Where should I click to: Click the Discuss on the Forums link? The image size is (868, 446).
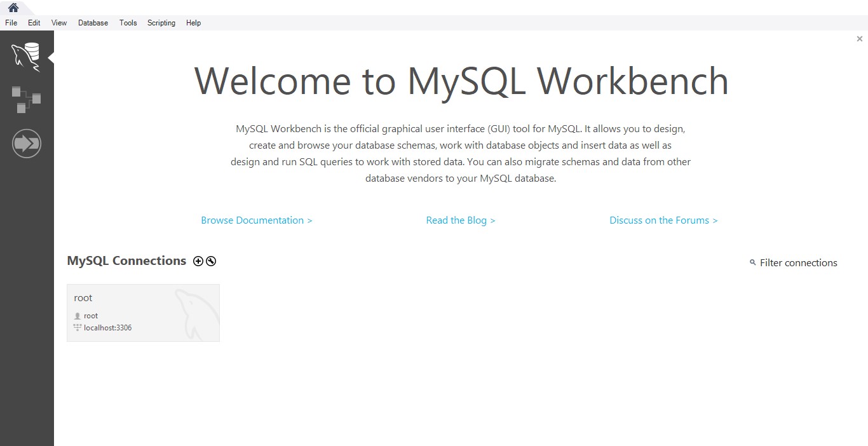[x=663, y=220]
